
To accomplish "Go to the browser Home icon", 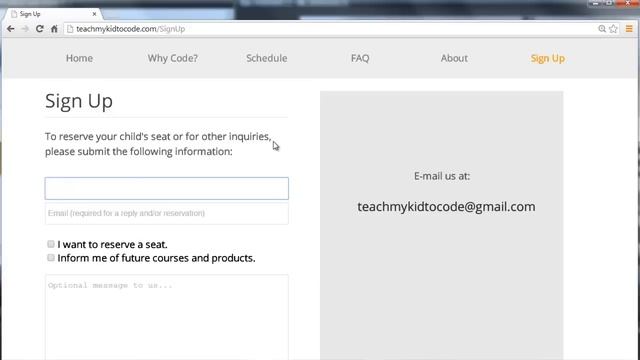I will (x=54, y=29).
